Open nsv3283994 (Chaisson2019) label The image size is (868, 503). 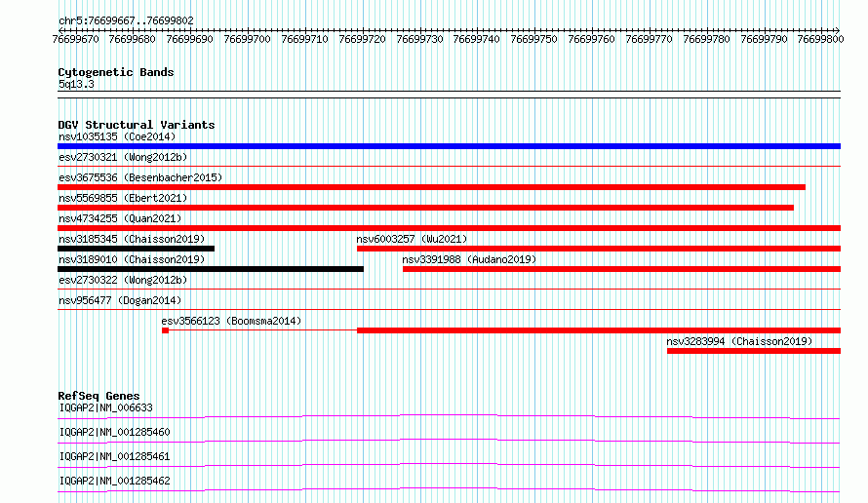(x=739, y=341)
